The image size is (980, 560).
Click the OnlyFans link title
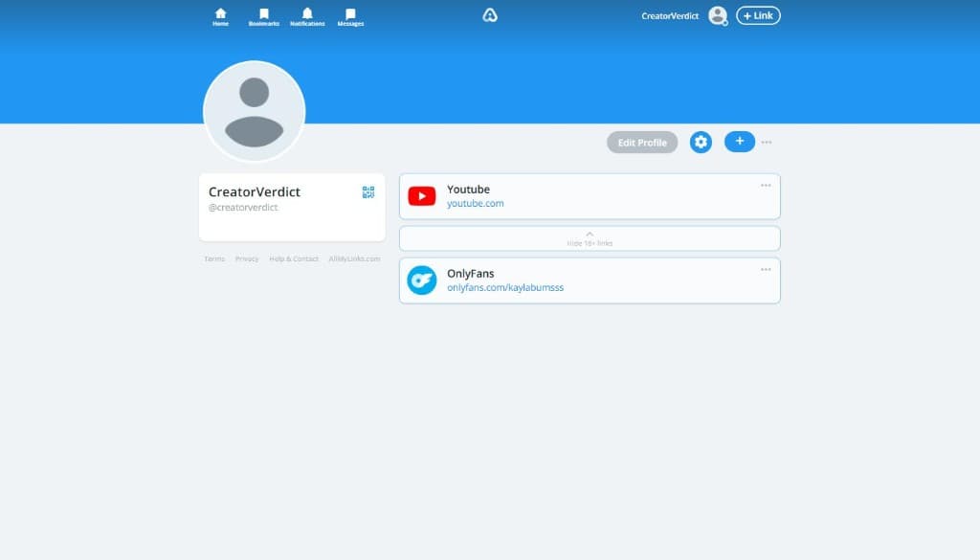point(471,274)
